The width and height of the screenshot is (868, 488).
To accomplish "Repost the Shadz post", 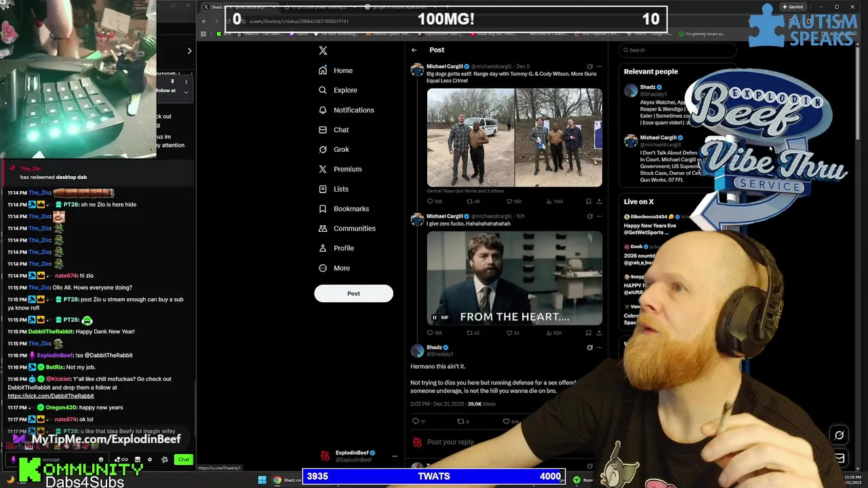I will click(x=462, y=422).
